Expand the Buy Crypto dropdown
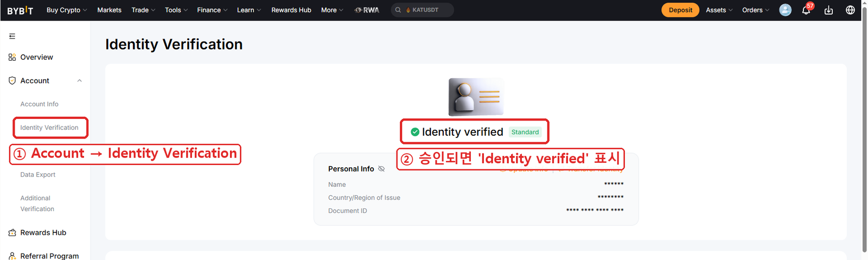 (x=67, y=10)
